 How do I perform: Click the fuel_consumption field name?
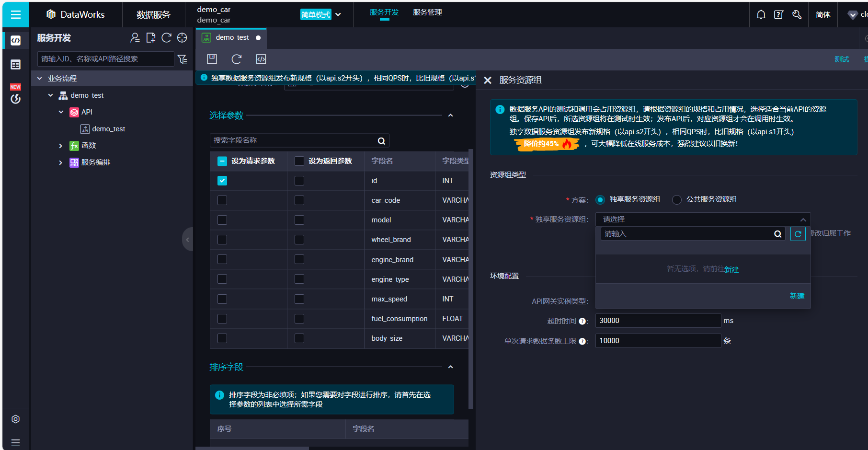(400, 319)
